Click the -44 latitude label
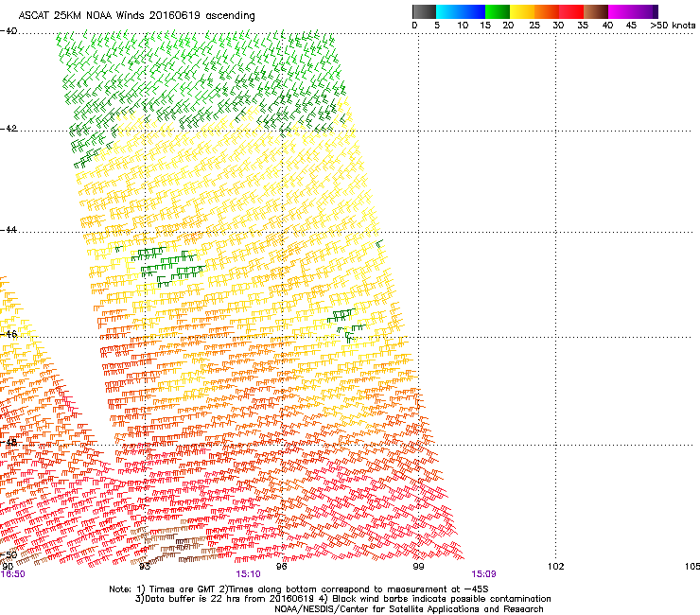The height and width of the screenshot is (615, 700). (x=9, y=230)
